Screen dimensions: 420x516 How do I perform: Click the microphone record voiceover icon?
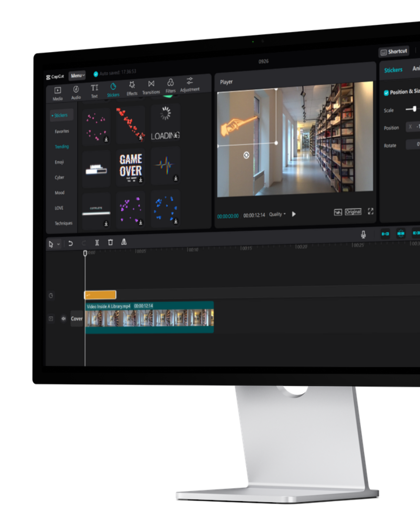pos(363,234)
